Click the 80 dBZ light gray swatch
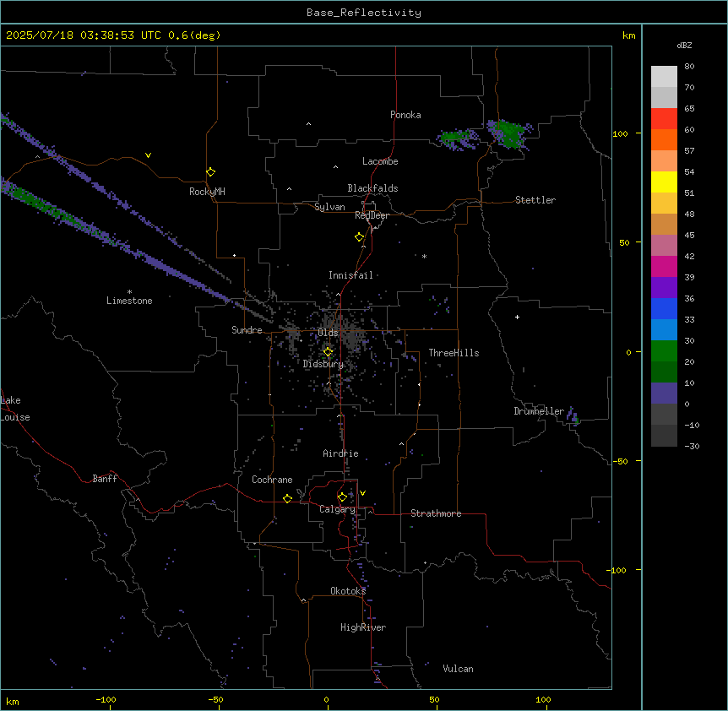The width and height of the screenshot is (728, 711). point(664,77)
